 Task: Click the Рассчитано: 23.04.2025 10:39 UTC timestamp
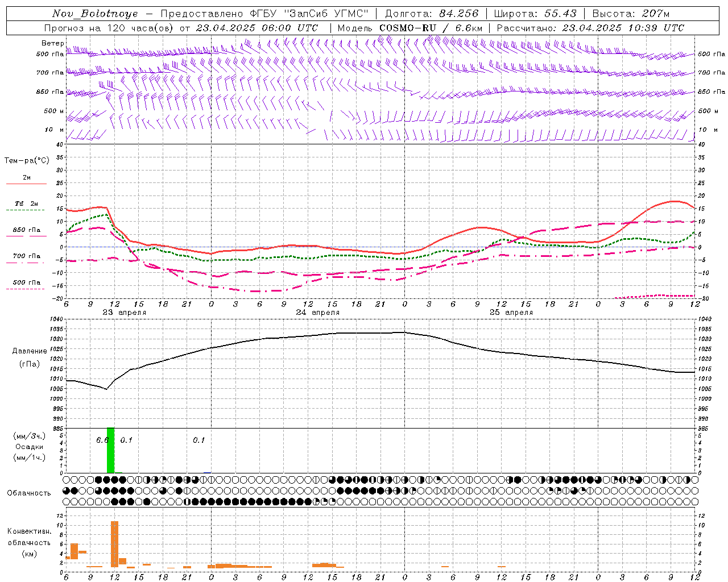point(590,28)
